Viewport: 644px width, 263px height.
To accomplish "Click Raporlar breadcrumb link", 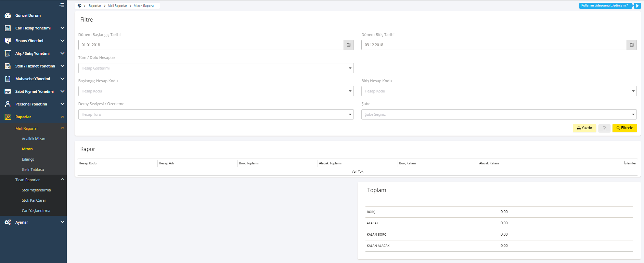I will [x=95, y=6].
